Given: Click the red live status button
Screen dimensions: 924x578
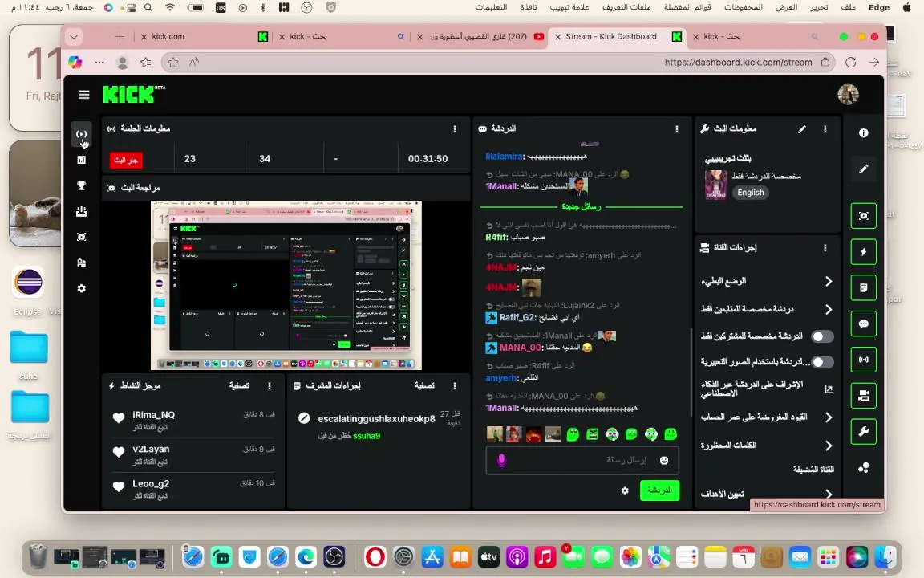Looking at the screenshot, I should click(126, 160).
